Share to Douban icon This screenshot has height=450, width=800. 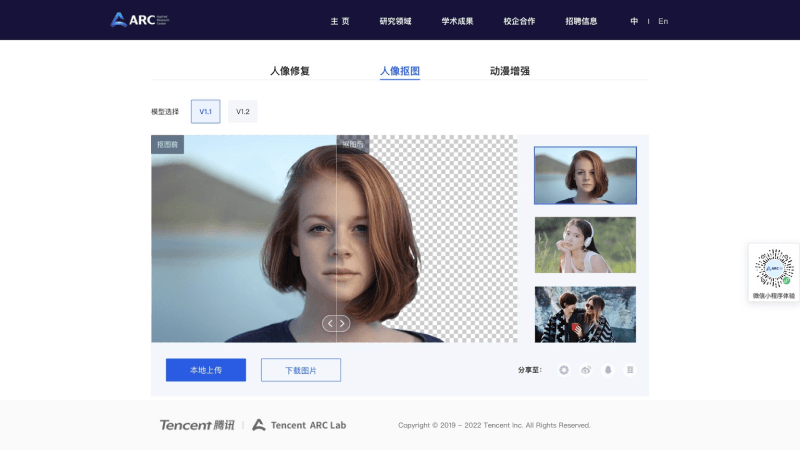click(630, 370)
